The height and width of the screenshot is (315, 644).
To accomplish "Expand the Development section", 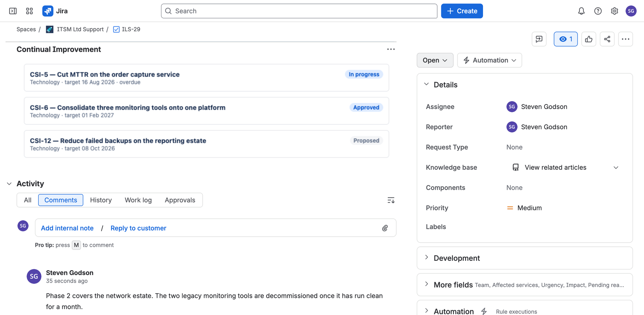I will (x=426, y=258).
